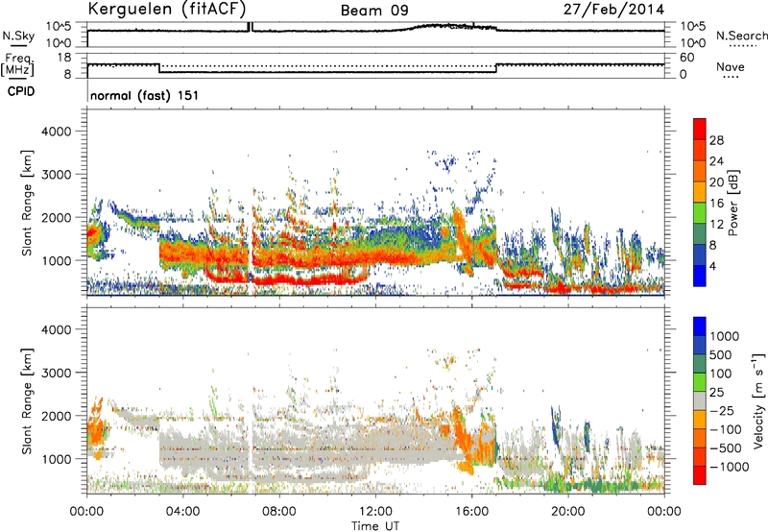Click the 'Freq. [MHz]' label

(x=18, y=64)
